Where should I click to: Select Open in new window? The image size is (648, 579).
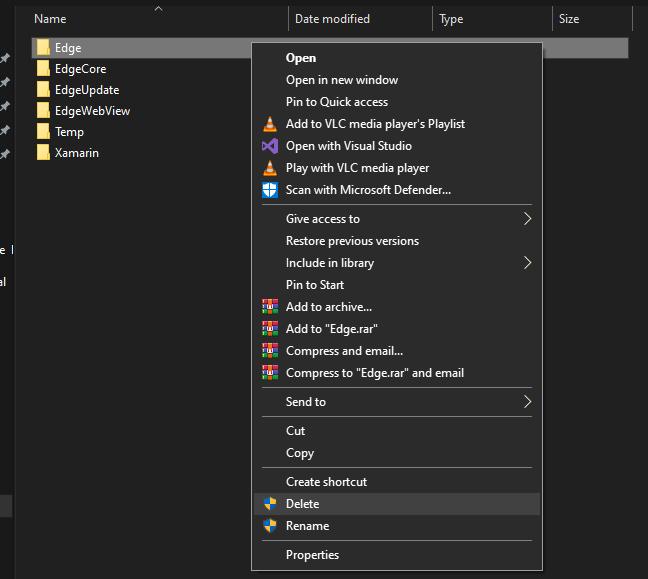pyautogui.click(x=341, y=80)
